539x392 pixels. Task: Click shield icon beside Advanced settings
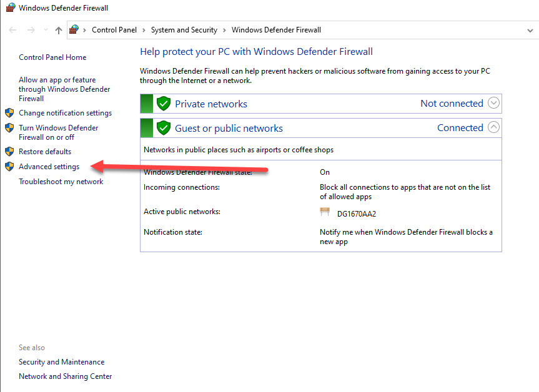9,167
